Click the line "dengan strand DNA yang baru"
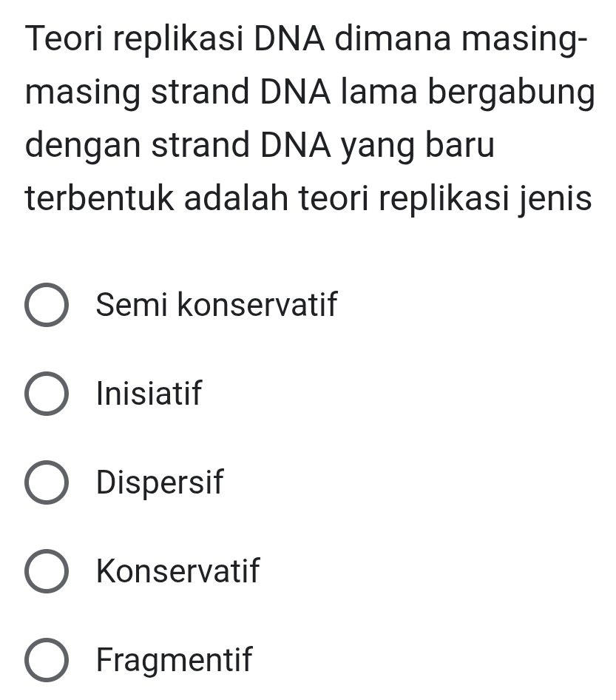The image size is (616, 700). pyautogui.click(x=260, y=146)
